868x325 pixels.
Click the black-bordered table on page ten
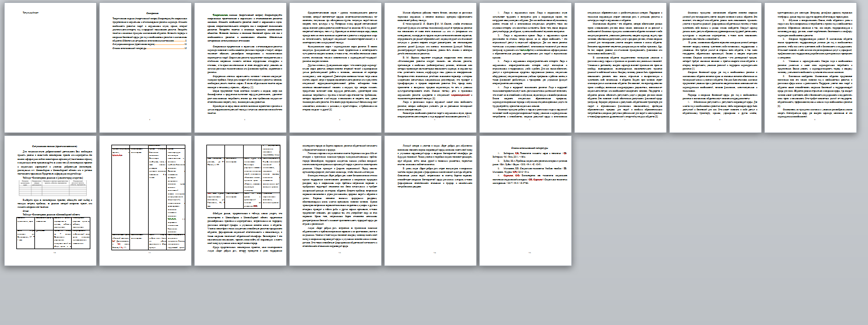pyautogui.click(x=52, y=232)
